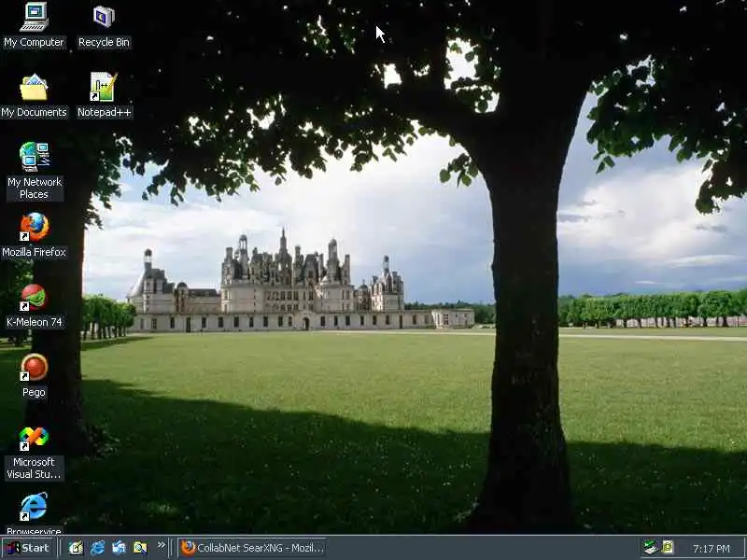Select the K-Meleon 74 browser icon
The height and width of the screenshot is (560, 747).
(34, 297)
